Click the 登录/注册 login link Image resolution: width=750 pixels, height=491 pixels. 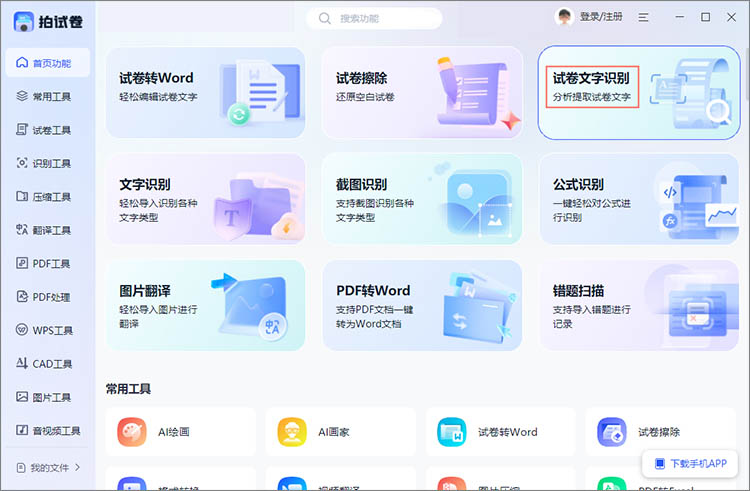(x=603, y=18)
